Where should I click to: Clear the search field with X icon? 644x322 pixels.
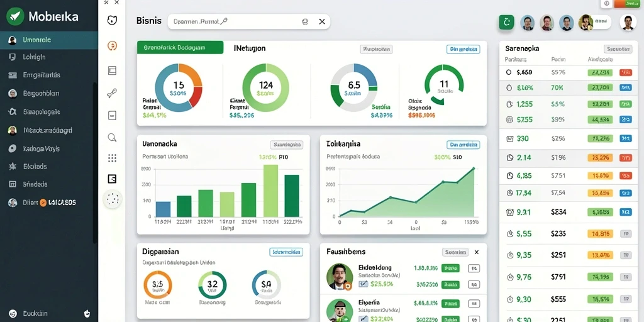tap(322, 22)
